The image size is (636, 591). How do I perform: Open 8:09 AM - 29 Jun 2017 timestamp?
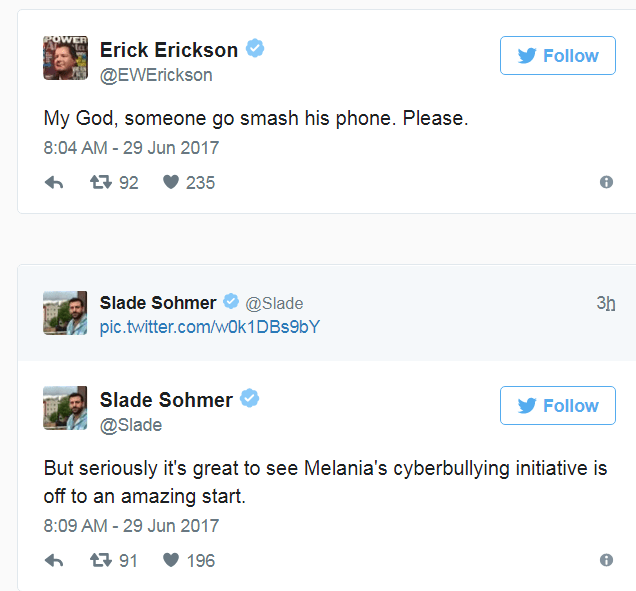(x=131, y=526)
